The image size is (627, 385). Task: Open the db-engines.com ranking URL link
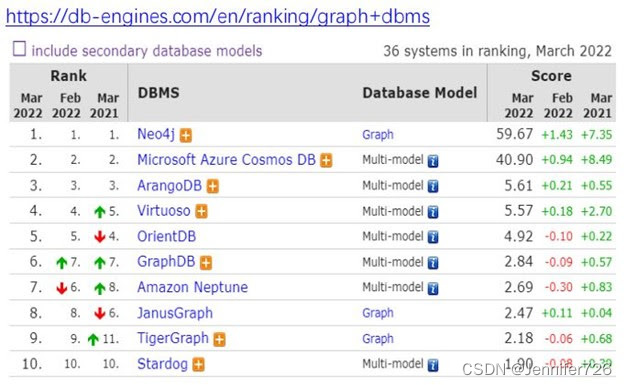click(x=218, y=17)
